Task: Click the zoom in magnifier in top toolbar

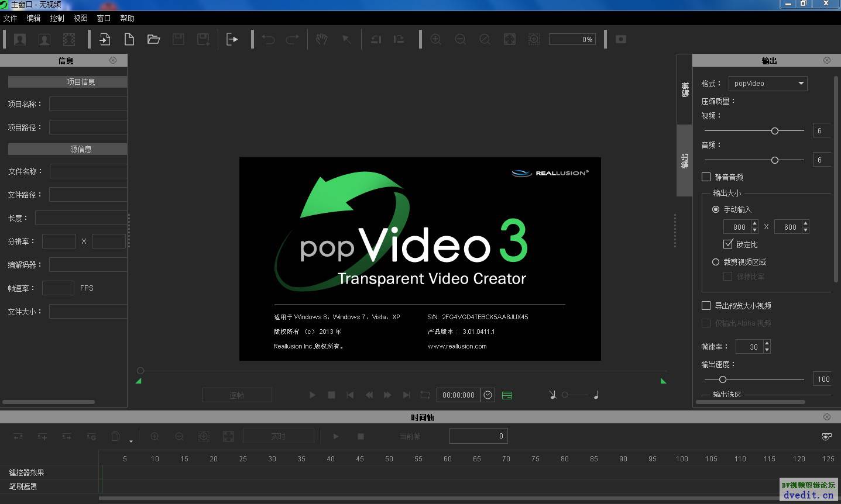Action: (x=435, y=39)
